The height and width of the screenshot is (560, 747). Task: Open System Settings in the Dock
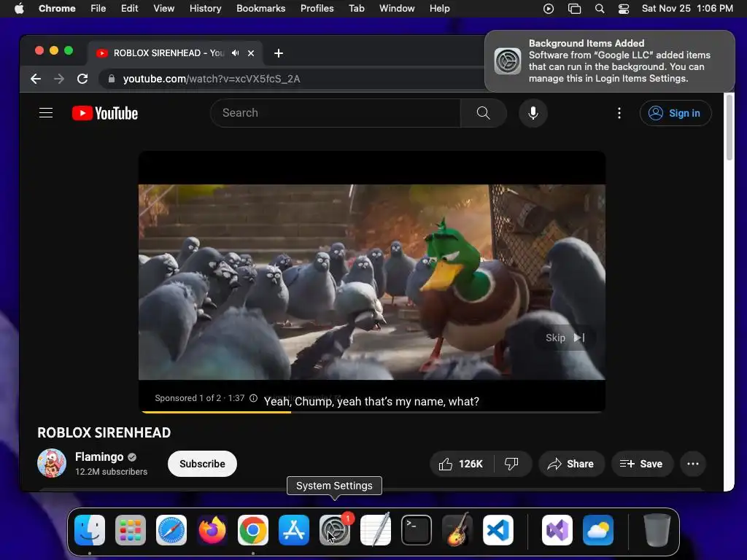[x=334, y=530]
